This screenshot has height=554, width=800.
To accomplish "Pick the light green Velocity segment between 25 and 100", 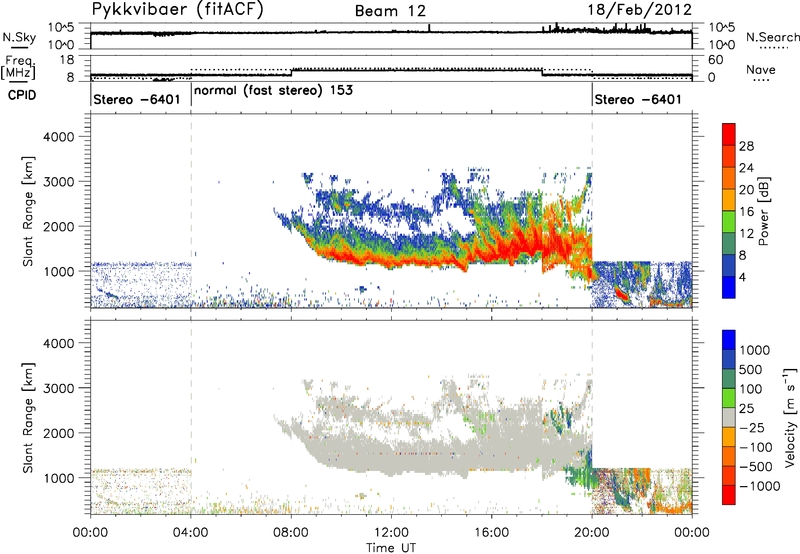I will coord(729,398).
